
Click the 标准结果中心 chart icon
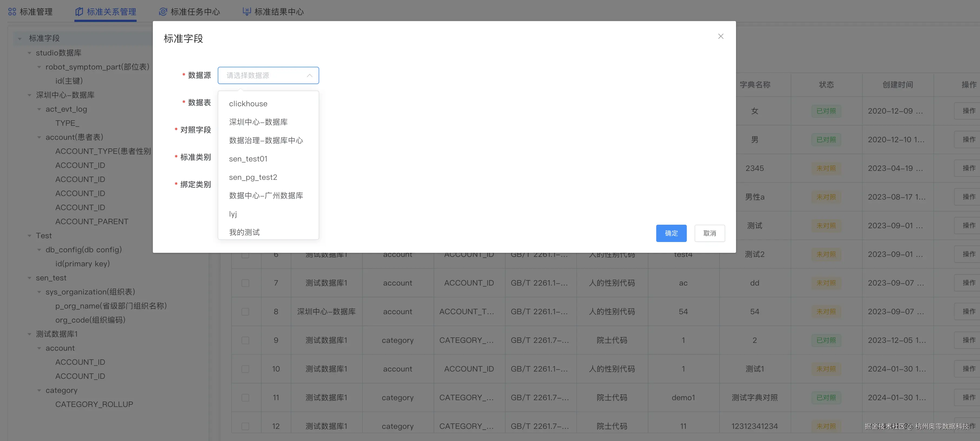pyautogui.click(x=246, y=12)
